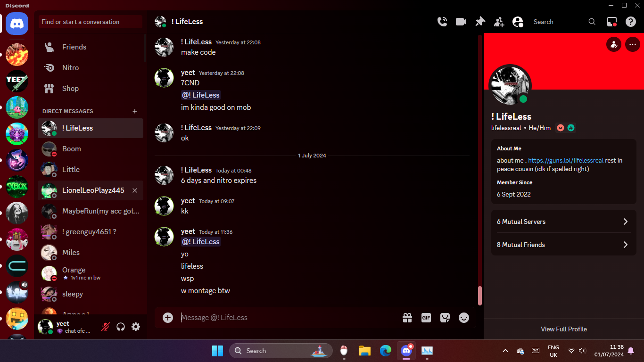644x362 pixels.
Task: Open Discord home direct messages icon
Action: [x=17, y=24]
